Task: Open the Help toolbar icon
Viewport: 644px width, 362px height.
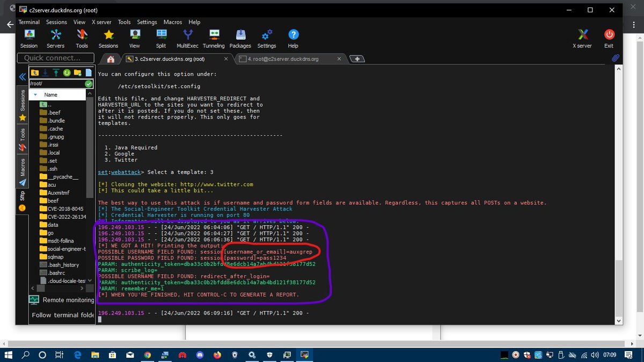Action: pyautogui.click(x=293, y=39)
